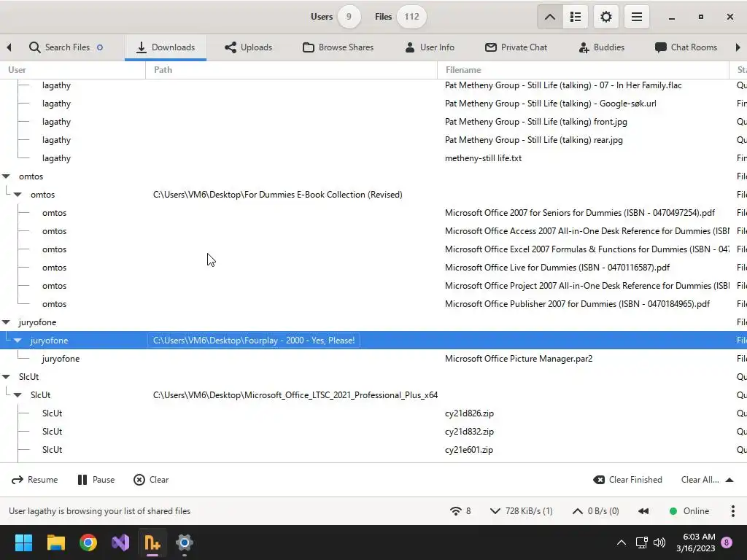This screenshot has width=747, height=560.
Task: Click the Clear button
Action: click(152, 480)
